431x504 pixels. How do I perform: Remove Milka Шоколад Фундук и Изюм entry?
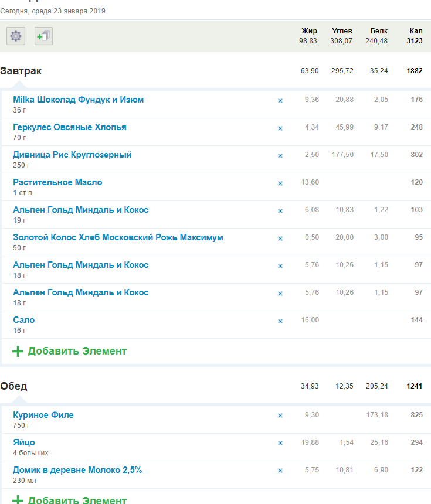[x=280, y=101]
